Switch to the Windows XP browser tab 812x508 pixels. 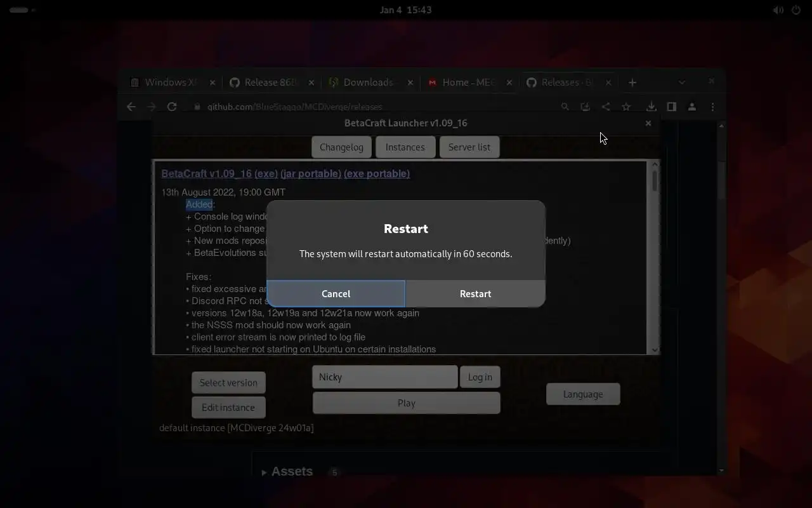coord(170,82)
